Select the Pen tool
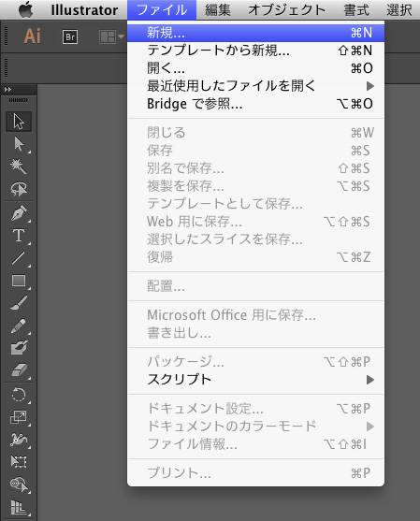The height and width of the screenshot is (521, 420). (19, 213)
